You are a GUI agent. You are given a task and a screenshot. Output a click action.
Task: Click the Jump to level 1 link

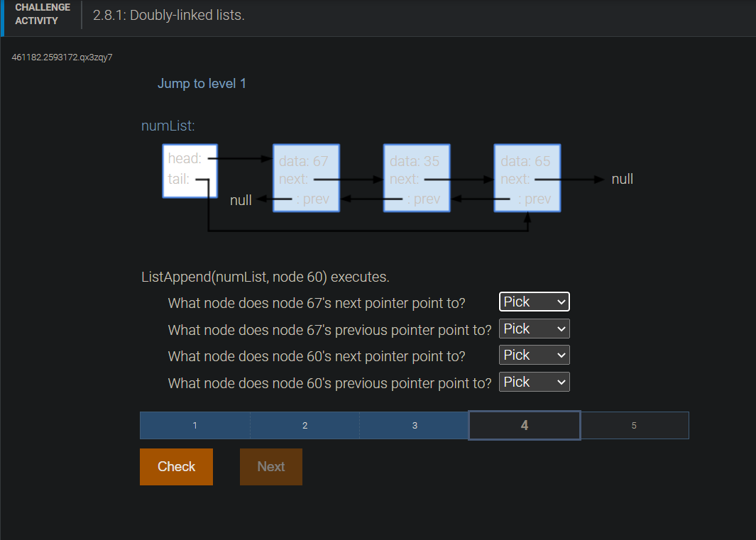point(202,83)
